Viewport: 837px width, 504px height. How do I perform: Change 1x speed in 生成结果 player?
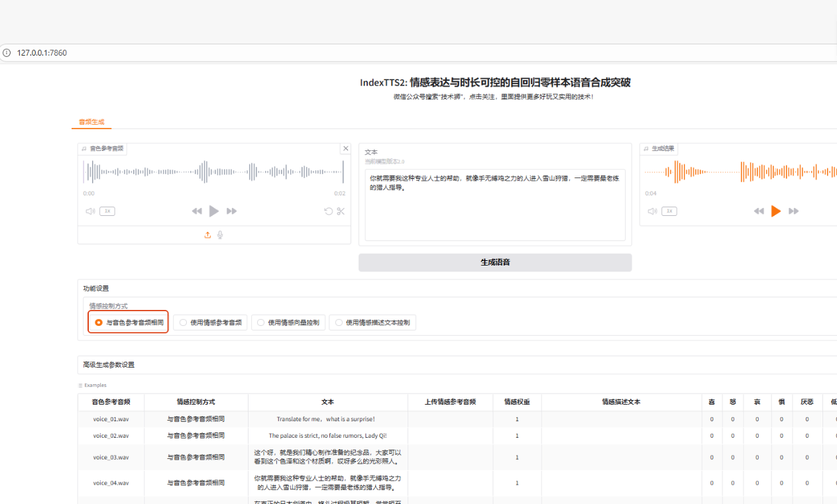click(x=669, y=211)
